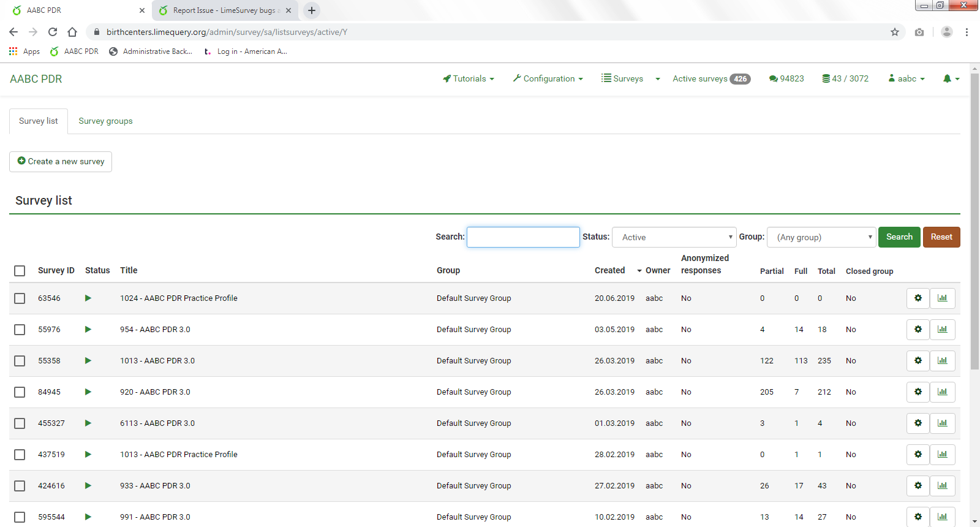
Task: Reload the page in browser
Action: pyautogui.click(x=53, y=32)
